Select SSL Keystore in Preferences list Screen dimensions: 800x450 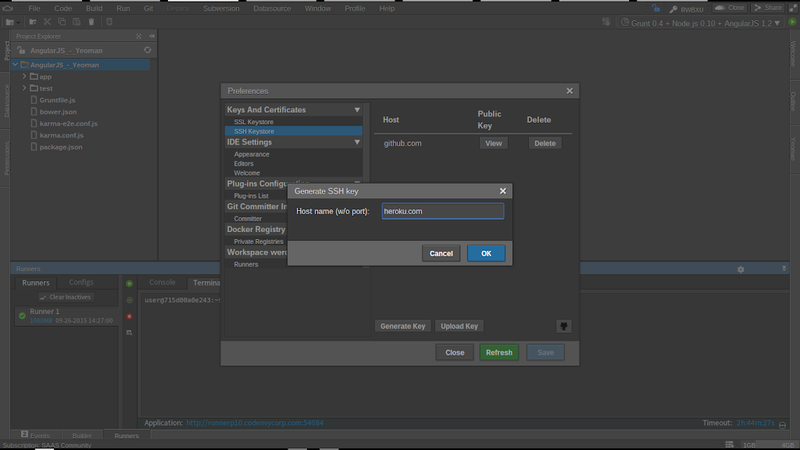[253, 121]
